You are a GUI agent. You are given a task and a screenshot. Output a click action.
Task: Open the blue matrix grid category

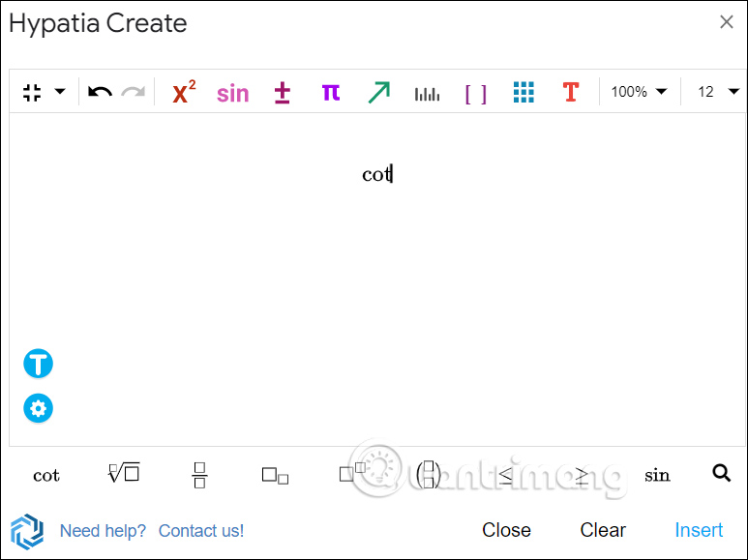(524, 92)
